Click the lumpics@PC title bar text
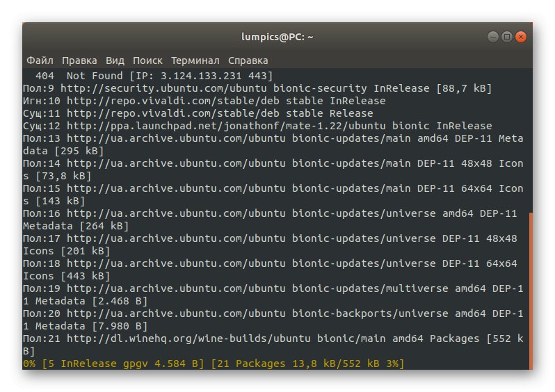555x392 pixels. point(277,36)
